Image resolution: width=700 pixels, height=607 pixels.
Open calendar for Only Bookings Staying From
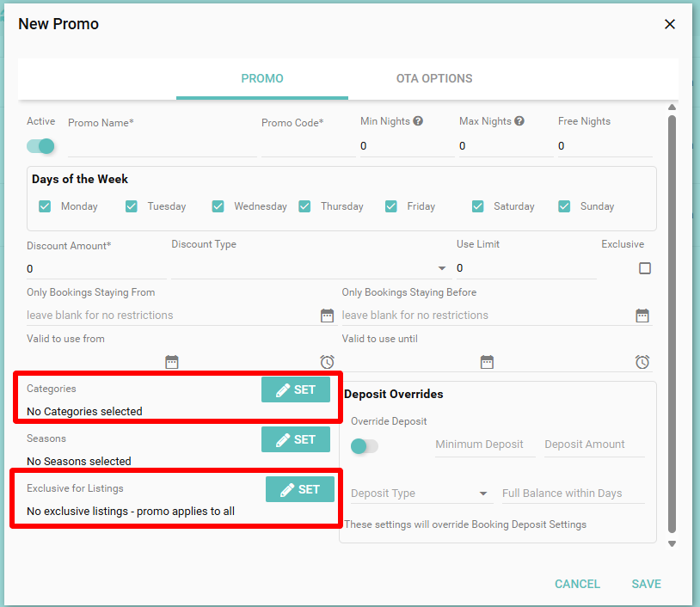(327, 316)
